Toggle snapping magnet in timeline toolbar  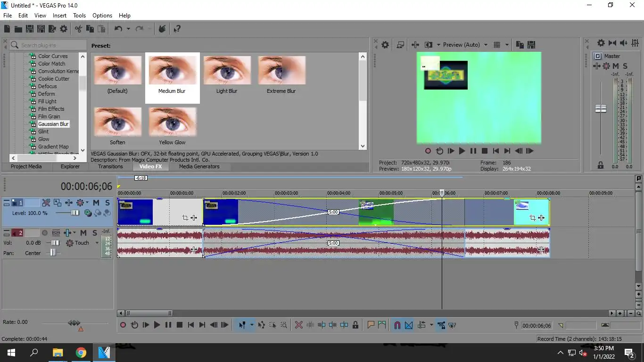(x=397, y=325)
